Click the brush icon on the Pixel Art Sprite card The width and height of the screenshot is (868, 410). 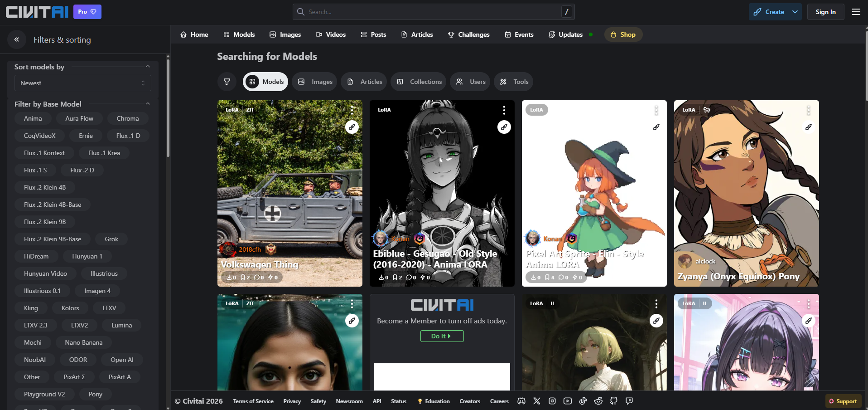point(656,127)
